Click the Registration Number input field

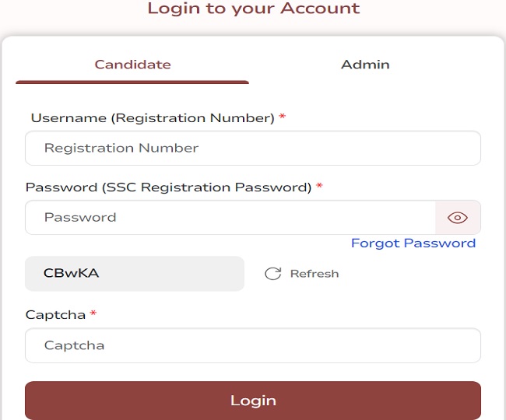coord(253,148)
